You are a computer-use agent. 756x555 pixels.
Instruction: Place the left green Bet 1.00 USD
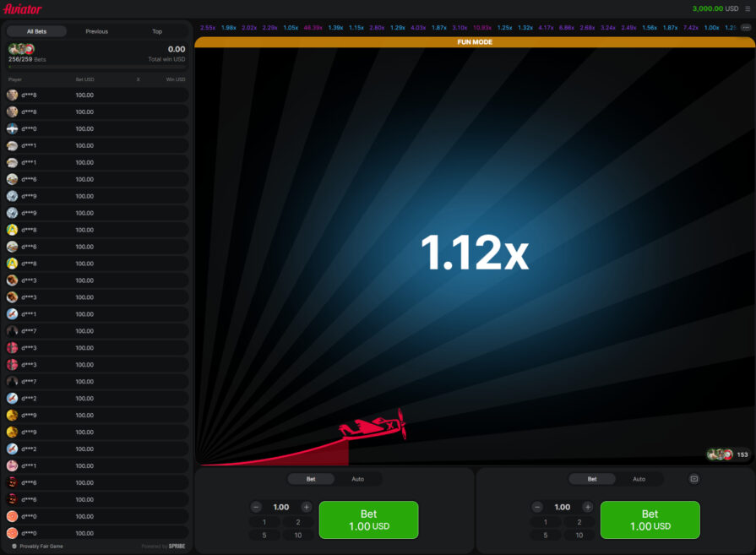pyautogui.click(x=368, y=520)
